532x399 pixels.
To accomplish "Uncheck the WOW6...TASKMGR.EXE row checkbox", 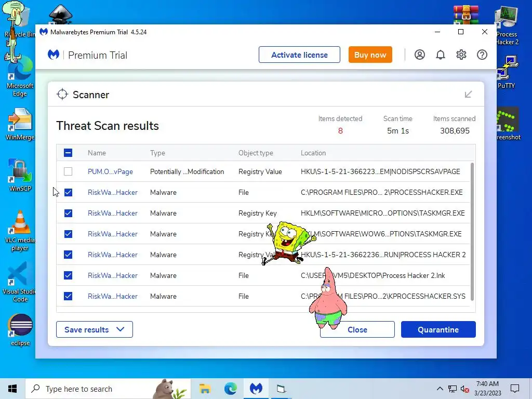I will coord(68,234).
